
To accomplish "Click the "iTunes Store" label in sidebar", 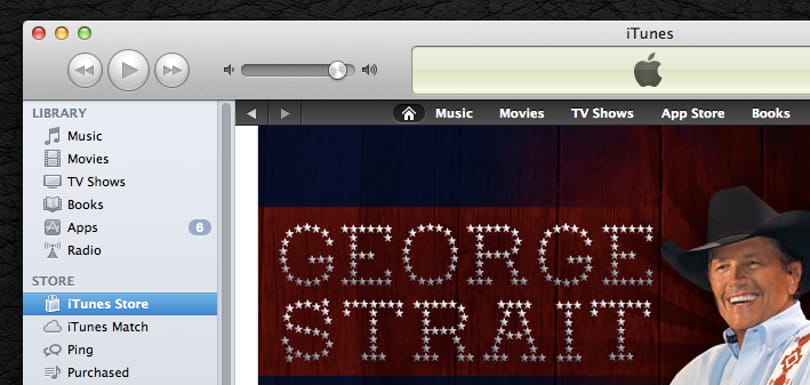I will 108,304.
